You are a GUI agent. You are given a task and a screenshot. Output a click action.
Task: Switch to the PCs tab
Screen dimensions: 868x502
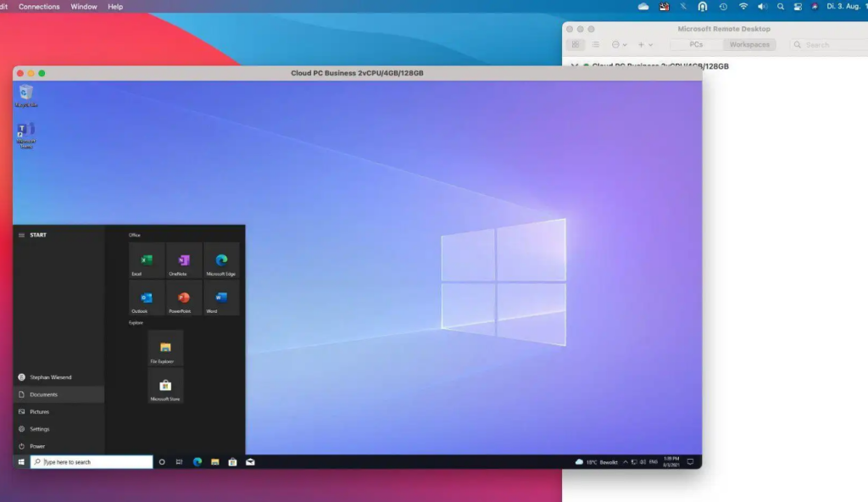tap(695, 44)
